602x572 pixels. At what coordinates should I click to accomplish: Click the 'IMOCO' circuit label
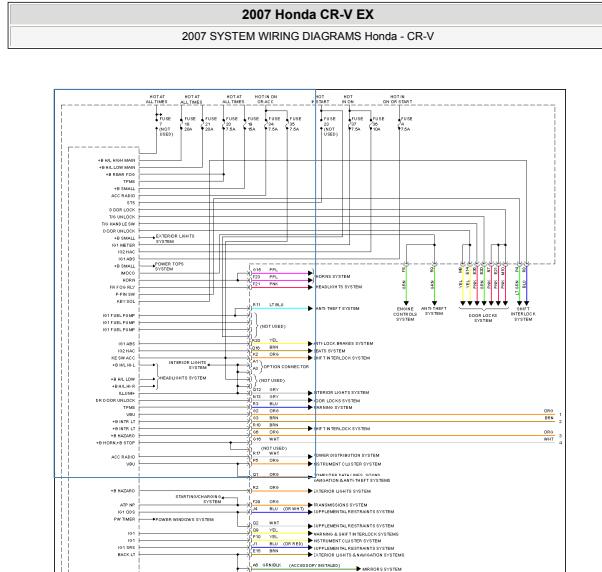pyautogui.click(x=128, y=273)
